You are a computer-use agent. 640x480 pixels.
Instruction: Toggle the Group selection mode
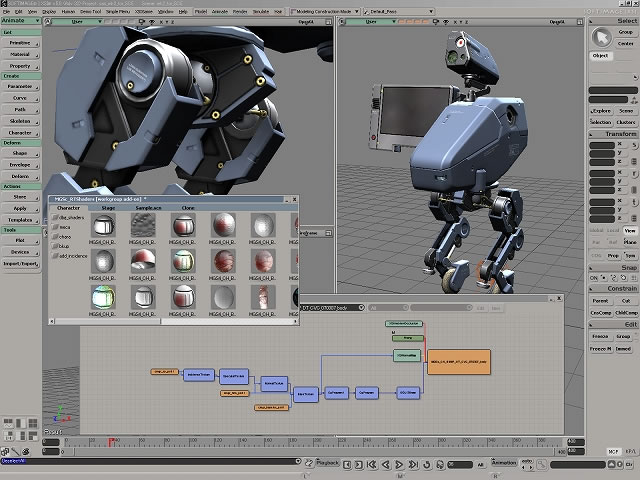coord(626,33)
